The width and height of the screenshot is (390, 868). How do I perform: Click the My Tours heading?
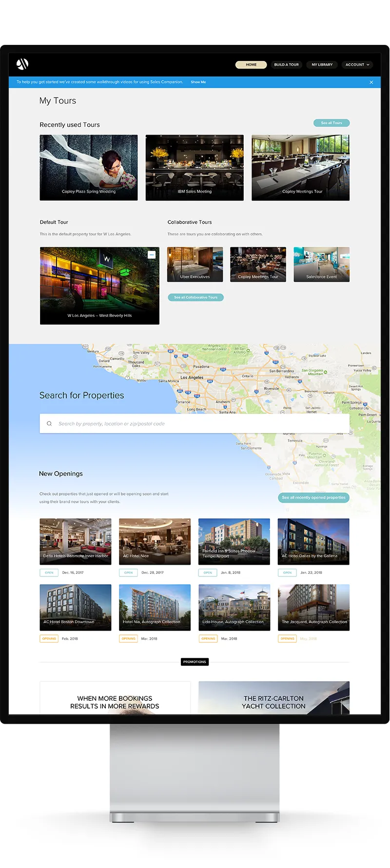coord(58,100)
